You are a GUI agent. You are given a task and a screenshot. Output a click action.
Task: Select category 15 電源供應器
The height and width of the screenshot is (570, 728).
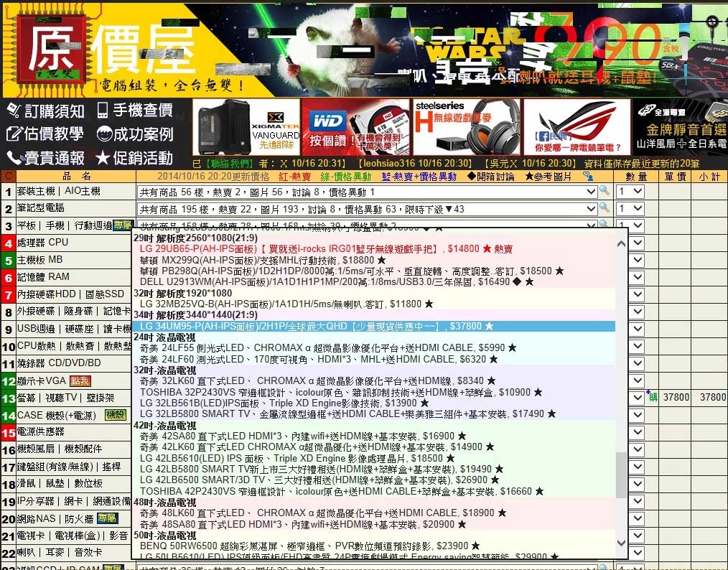[40, 431]
